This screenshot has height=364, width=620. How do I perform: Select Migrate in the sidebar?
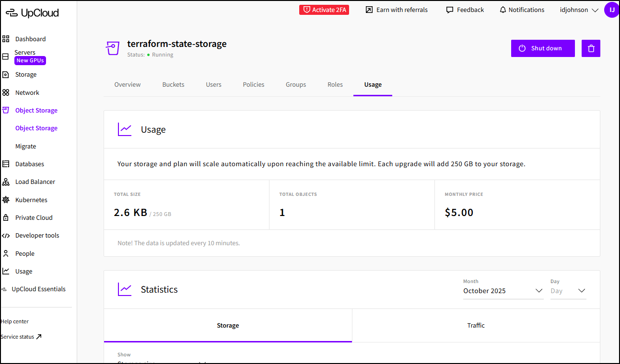point(25,146)
